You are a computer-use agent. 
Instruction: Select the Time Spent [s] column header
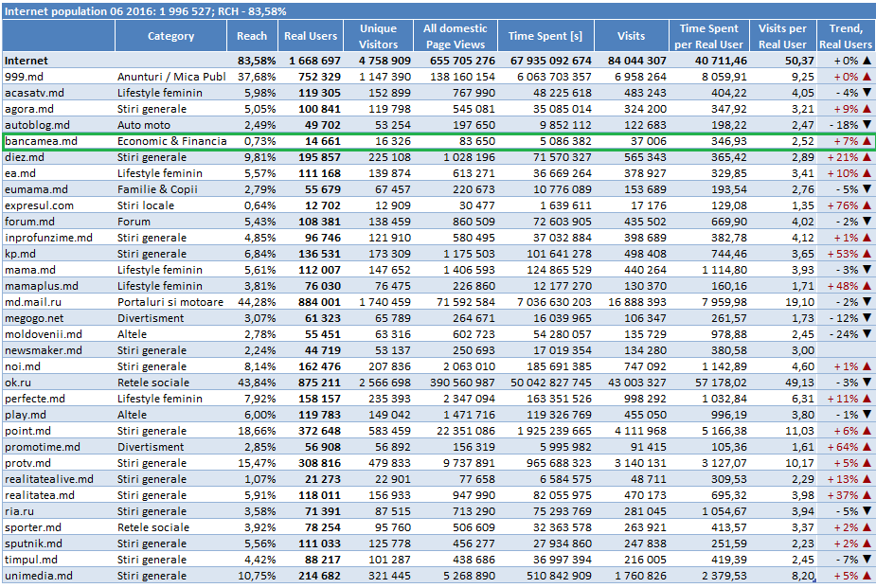click(x=545, y=36)
